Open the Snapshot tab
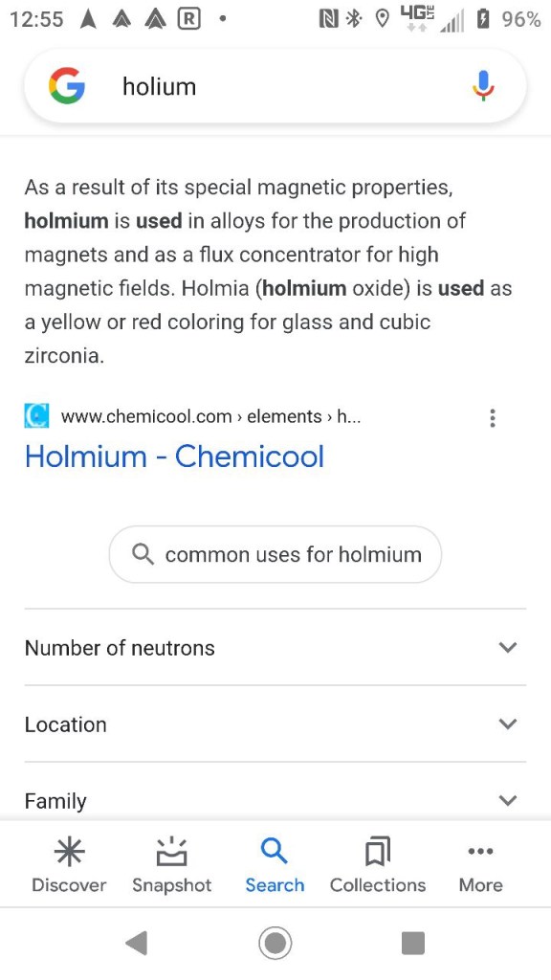 point(172,865)
